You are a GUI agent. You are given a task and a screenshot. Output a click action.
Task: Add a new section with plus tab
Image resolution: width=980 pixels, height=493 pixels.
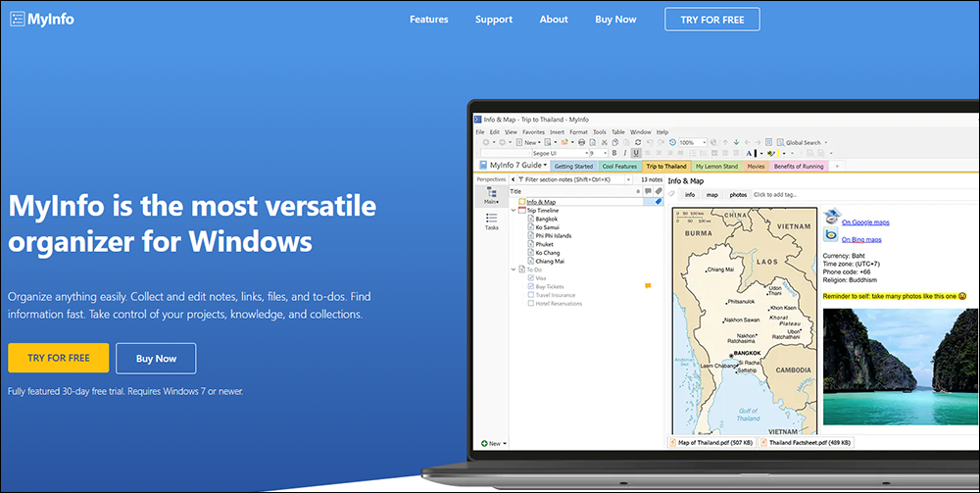(x=836, y=167)
